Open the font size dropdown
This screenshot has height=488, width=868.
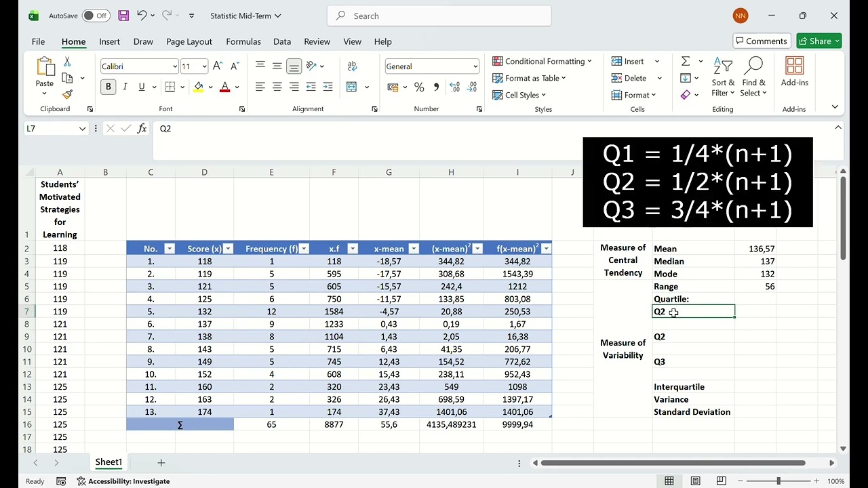[204, 66]
